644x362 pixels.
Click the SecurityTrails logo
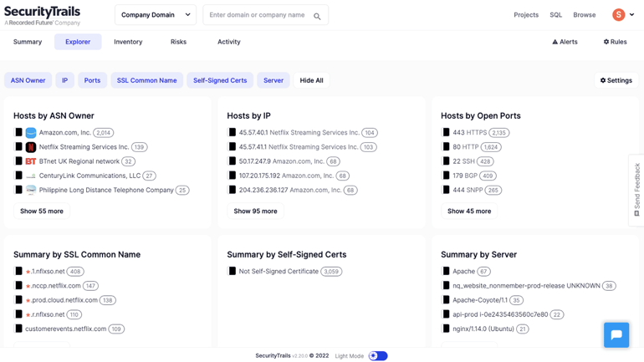pyautogui.click(x=43, y=16)
